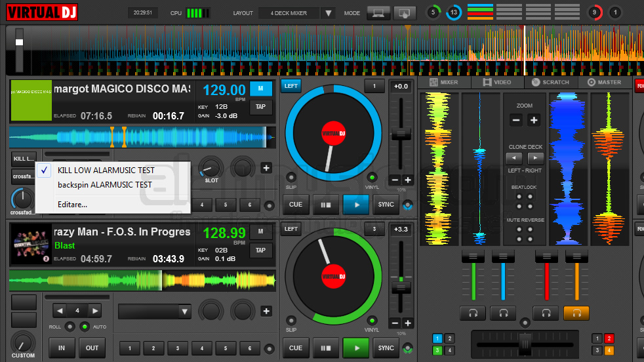This screenshot has width=644, height=362.
Task: Set loop OUT point on deck 3
Action: [x=92, y=348]
